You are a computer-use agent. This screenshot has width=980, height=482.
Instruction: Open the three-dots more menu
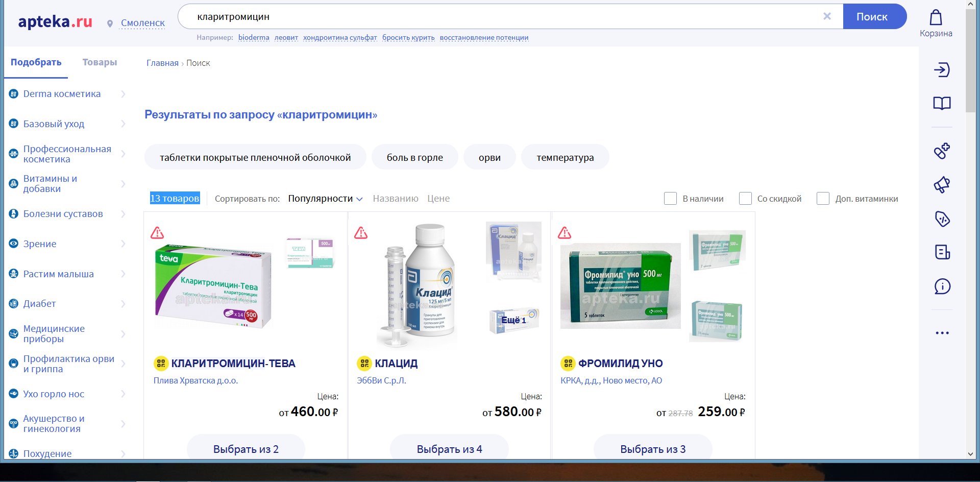(x=942, y=333)
